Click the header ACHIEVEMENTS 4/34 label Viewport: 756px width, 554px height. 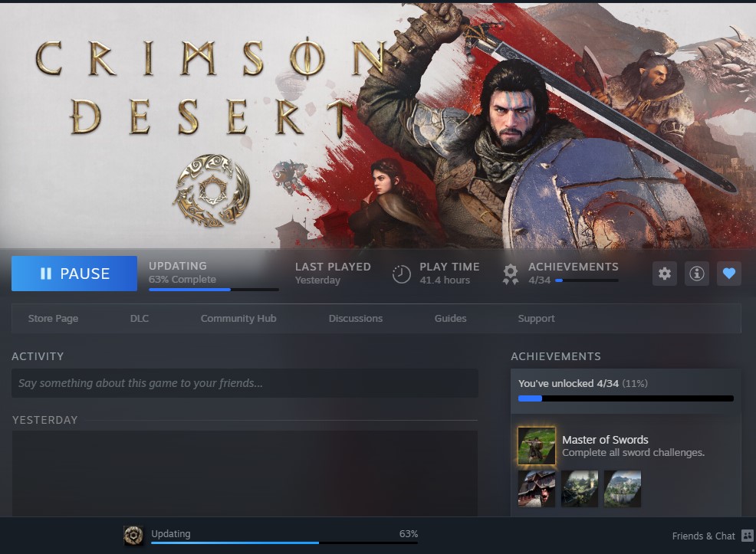[x=574, y=273]
